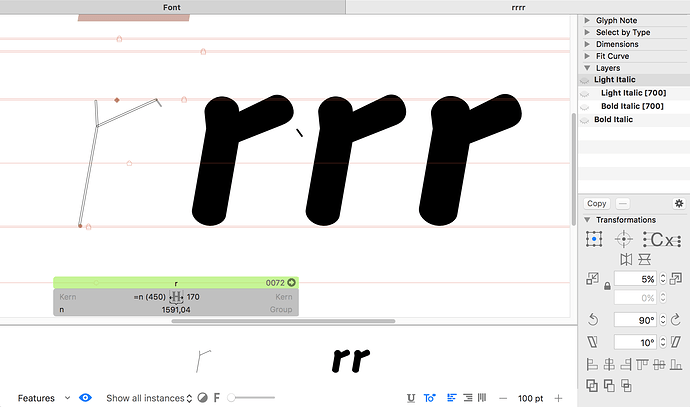Toggle visibility of Bold Italic master layer
This screenshot has width=690, height=407.
(x=584, y=120)
